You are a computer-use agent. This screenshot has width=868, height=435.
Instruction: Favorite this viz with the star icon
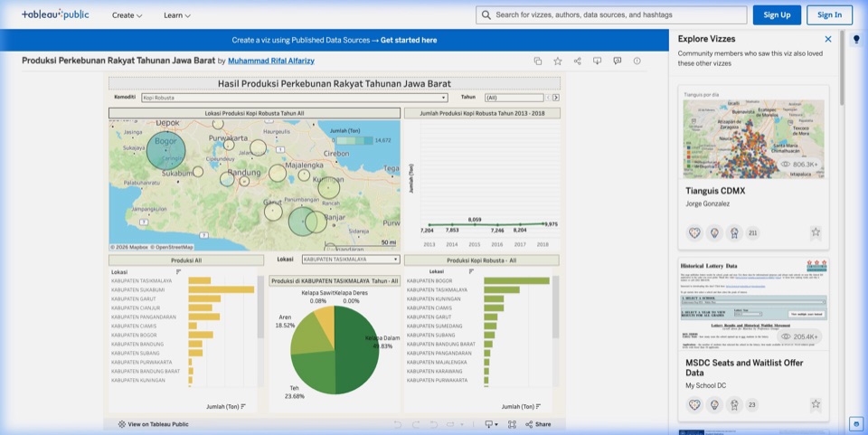(x=558, y=61)
